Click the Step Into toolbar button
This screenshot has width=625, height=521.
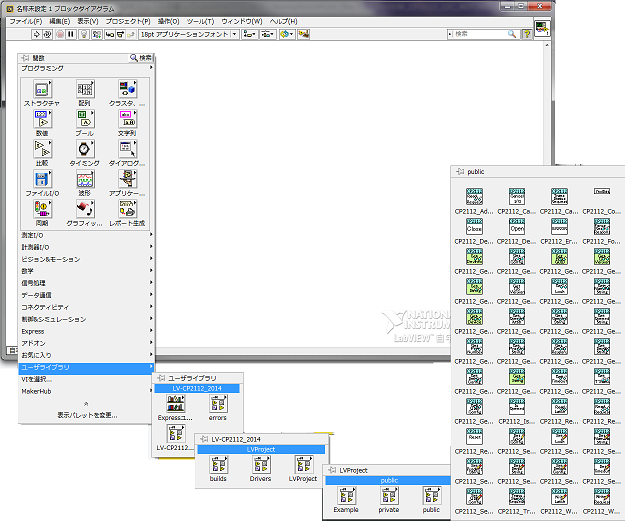point(109,34)
